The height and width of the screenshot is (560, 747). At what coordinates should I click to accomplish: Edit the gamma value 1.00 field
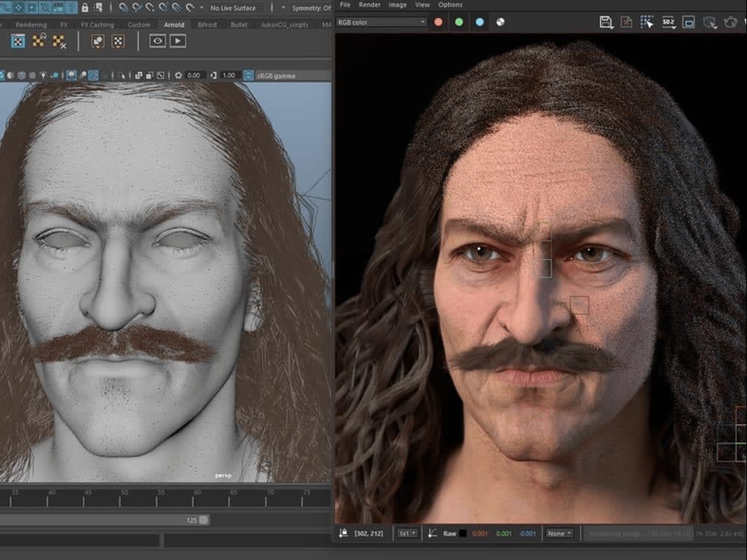[x=229, y=75]
